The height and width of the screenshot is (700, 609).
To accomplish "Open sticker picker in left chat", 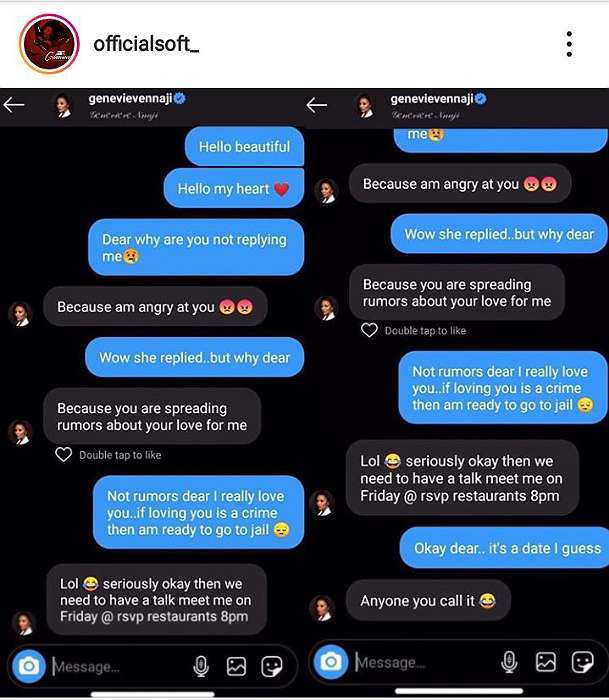I will [271, 666].
